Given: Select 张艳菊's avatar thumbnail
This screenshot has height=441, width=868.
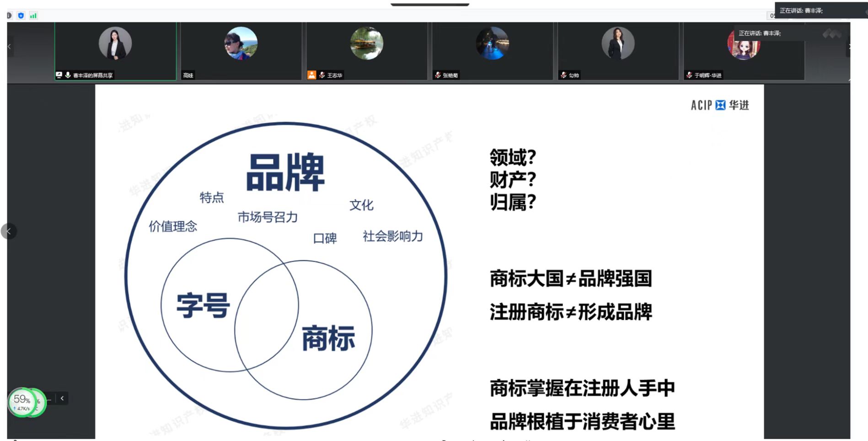Looking at the screenshot, I should (x=492, y=43).
